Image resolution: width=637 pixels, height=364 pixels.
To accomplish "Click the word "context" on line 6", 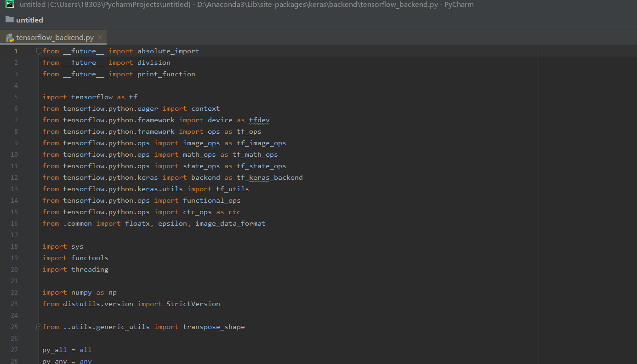I will coord(205,108).
